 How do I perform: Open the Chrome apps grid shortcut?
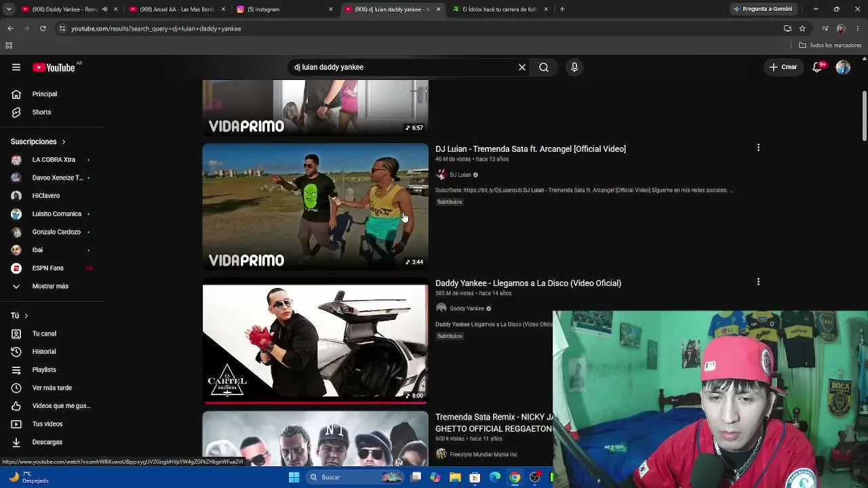pos(9,45)
